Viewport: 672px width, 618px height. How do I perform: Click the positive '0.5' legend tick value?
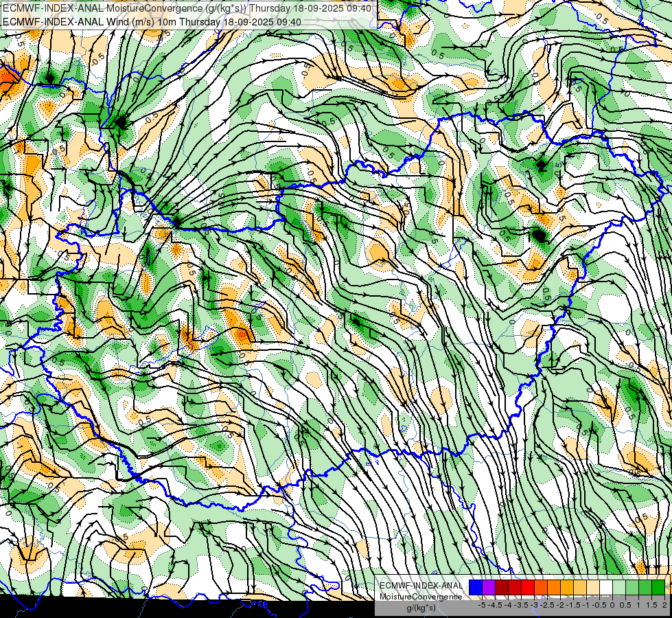[x=625, y=605]
